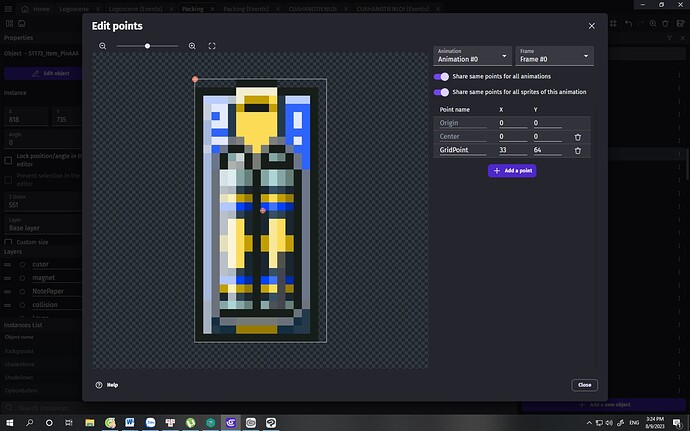Switch to the Home tab
690x431 pixels.
[x=36, y=9]
